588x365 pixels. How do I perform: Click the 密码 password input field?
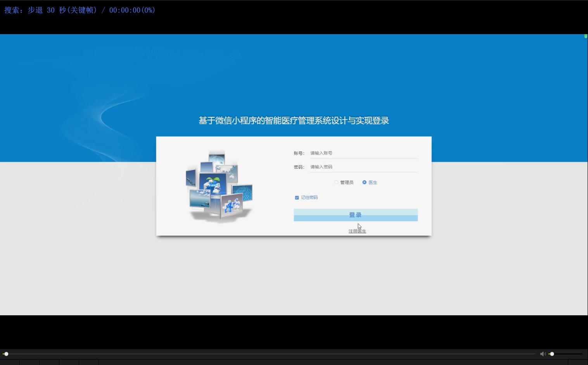pos(363,167)
